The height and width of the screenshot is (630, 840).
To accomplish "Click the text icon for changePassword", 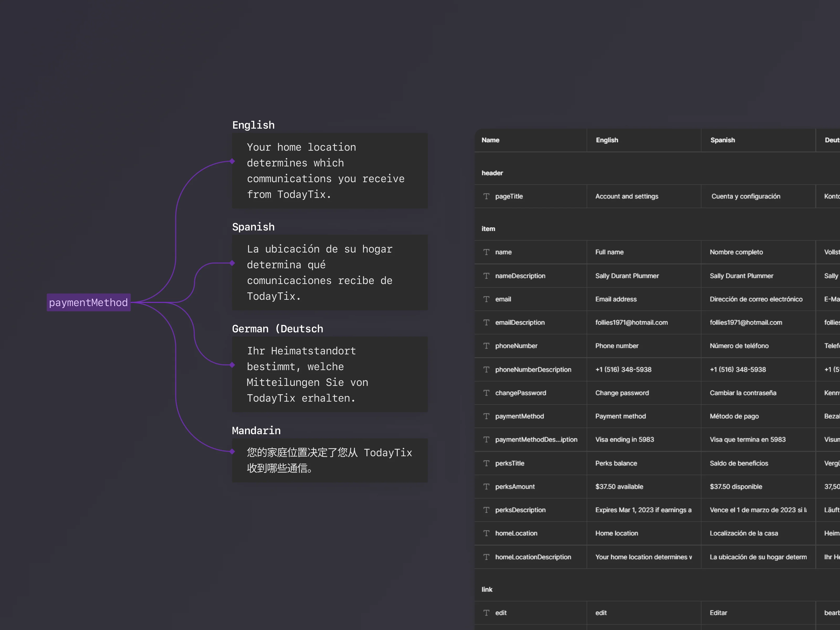I will click(486, 393).
